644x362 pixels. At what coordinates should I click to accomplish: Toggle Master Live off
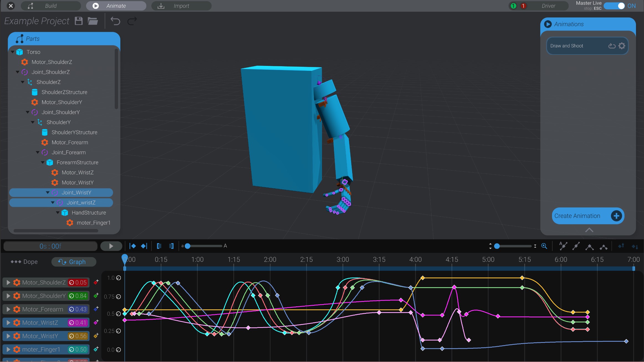click(619, 6)
